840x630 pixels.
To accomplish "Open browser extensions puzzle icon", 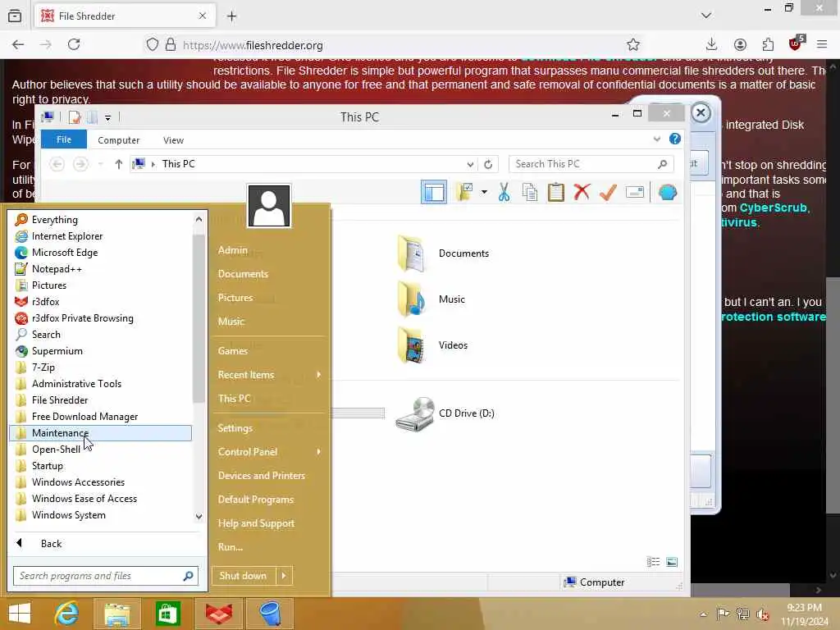I will point(768,45).
